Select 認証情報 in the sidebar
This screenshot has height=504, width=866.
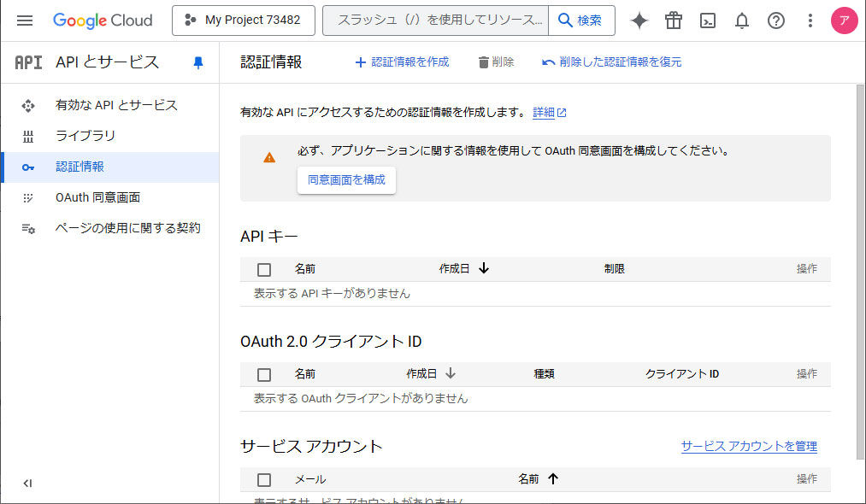pos(110,167)
